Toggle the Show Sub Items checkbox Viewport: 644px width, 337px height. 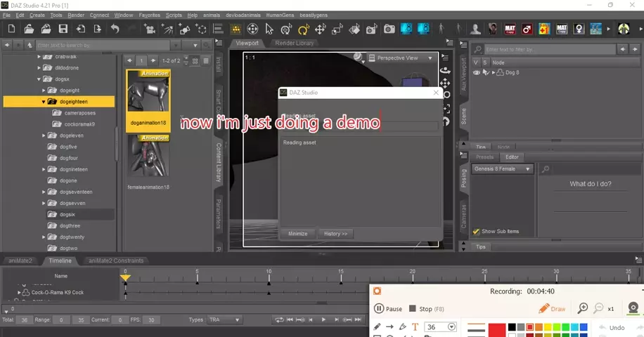tap(476, 231)
